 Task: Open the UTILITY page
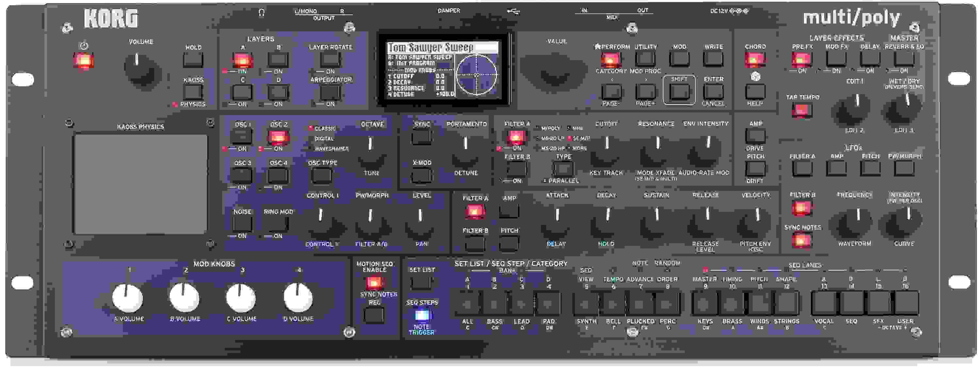pos(645,58)
